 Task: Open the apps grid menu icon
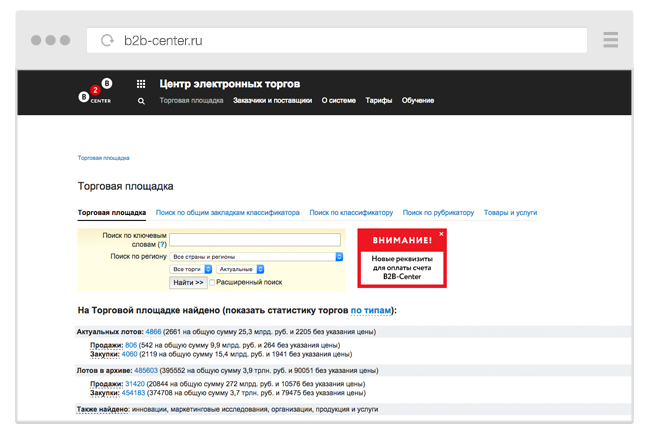[141, 85]
